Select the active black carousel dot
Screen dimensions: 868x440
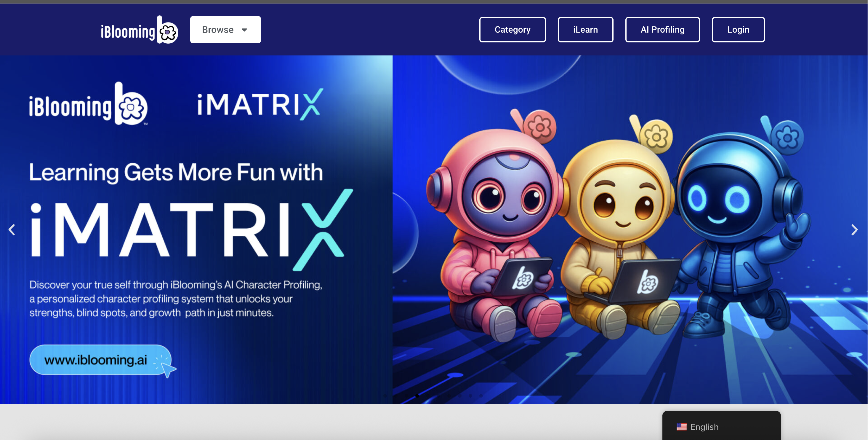click(x=417, y=396)
